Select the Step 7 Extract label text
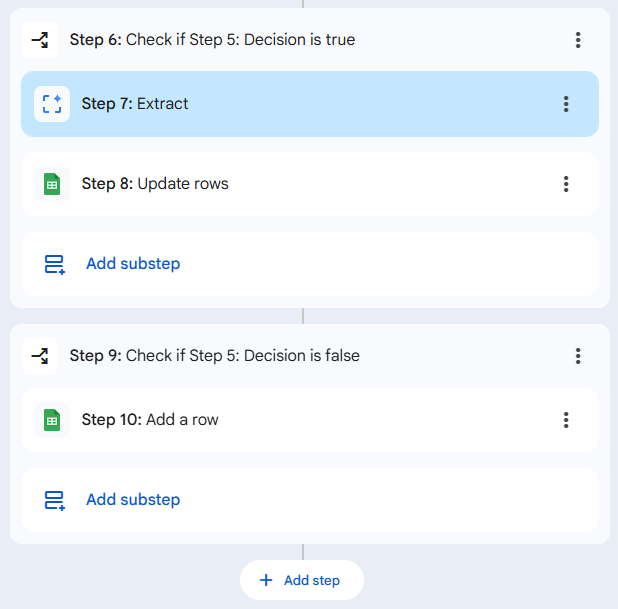618x609 pixels. 135,104
